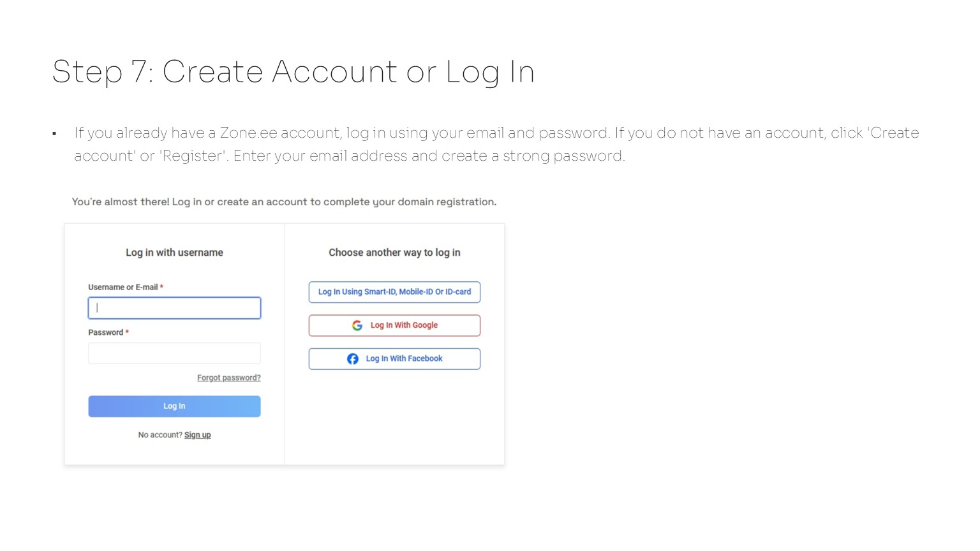The height and width of the screenshot is (551, 980).
Task: Click the Username or E-mail input field
Action: pos(174,308)
